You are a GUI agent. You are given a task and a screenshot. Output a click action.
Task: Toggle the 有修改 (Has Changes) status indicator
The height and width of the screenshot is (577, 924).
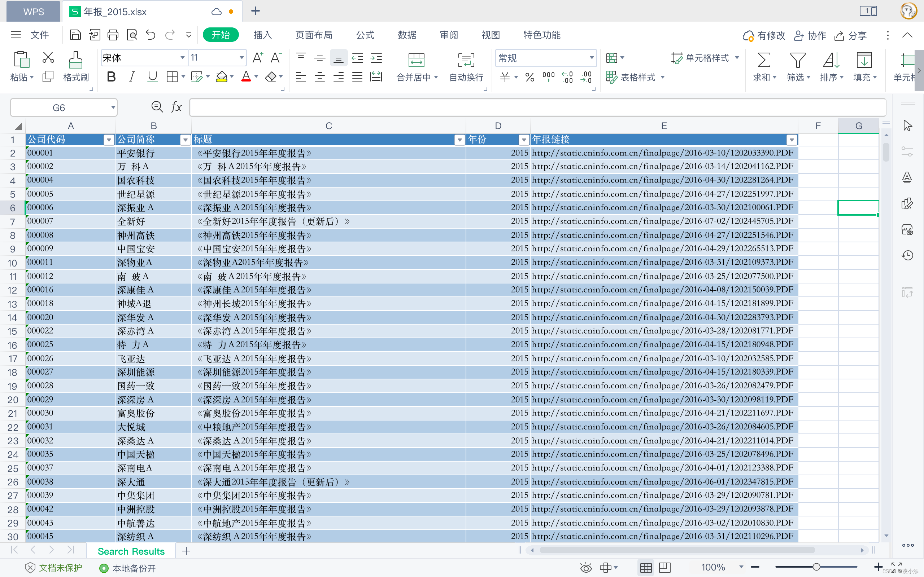coord(763,35)
